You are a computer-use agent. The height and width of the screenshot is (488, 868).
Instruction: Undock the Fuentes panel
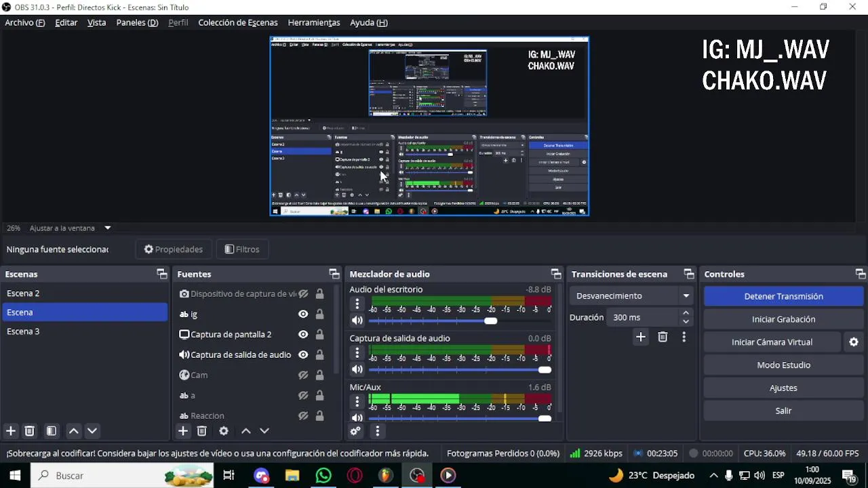click(334, 274)
